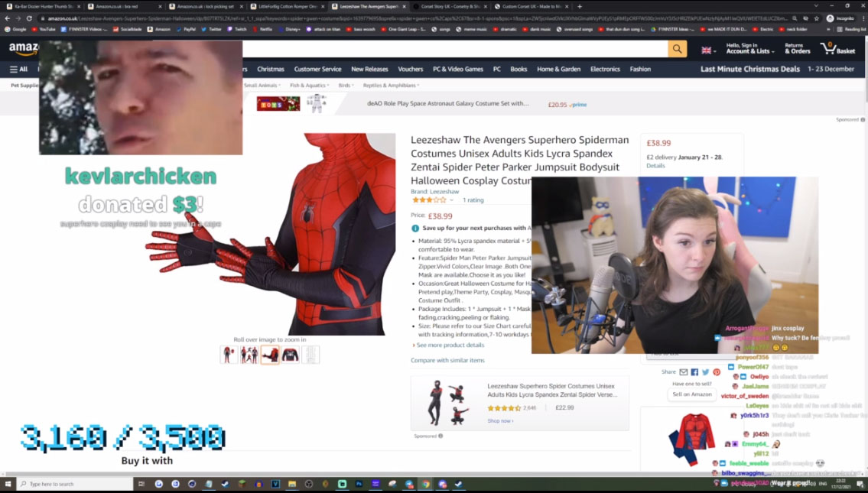The width and height of the screenshot is (868, 493).
Task: Open the Amazon basket cart icon
Action: pyautogui.click(x=837, y=49)
